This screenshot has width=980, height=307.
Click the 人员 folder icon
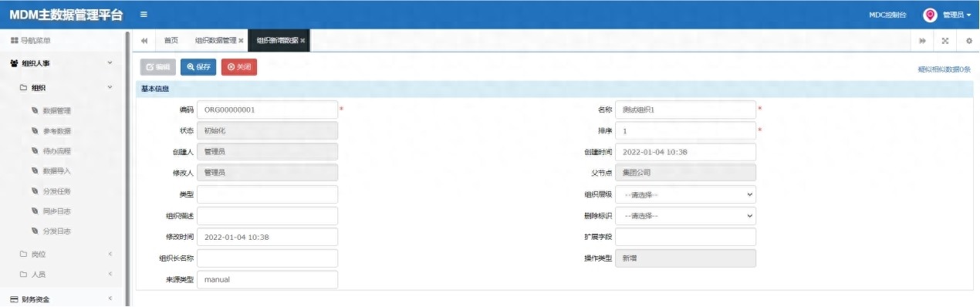coord(23,275)
